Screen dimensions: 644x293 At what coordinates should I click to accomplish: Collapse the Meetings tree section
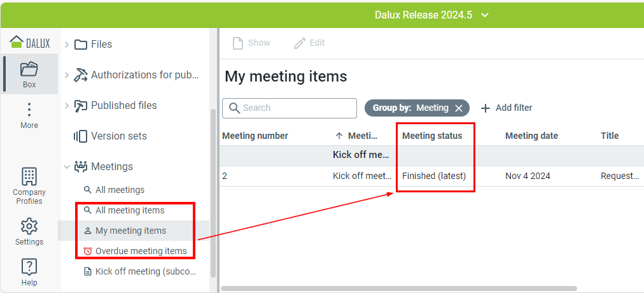[x=67, y=167]
